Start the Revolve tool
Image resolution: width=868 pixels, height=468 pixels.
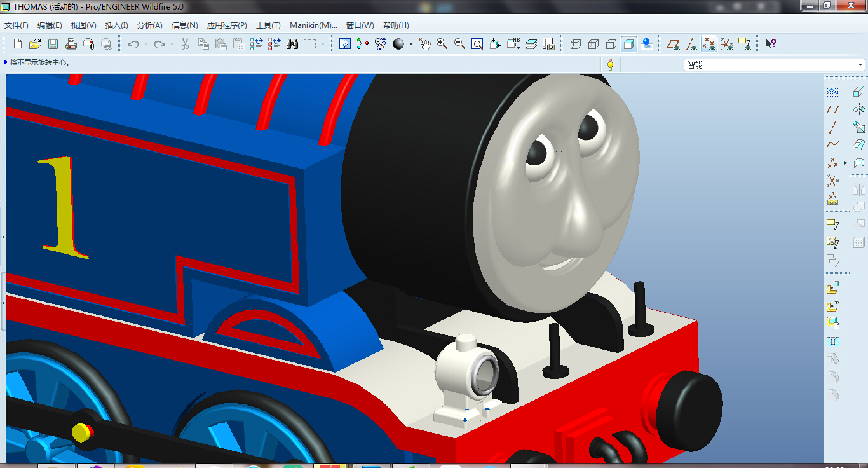point(859,109)
